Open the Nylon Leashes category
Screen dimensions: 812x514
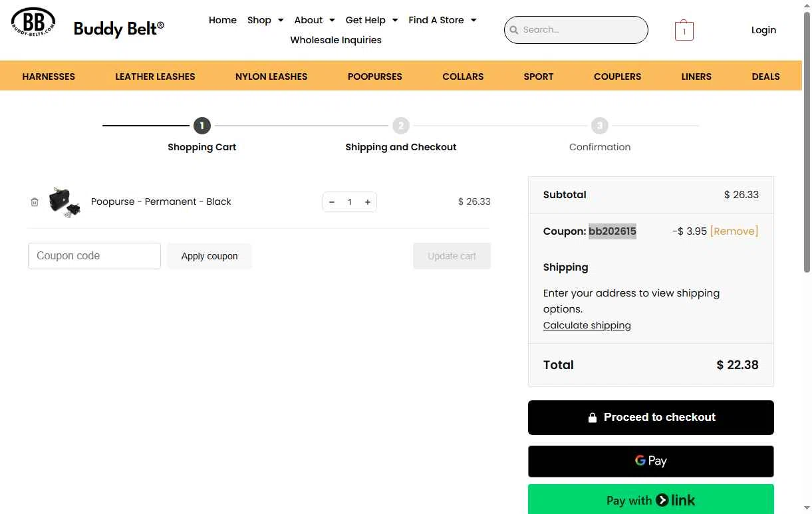click(x=271, y=76)
